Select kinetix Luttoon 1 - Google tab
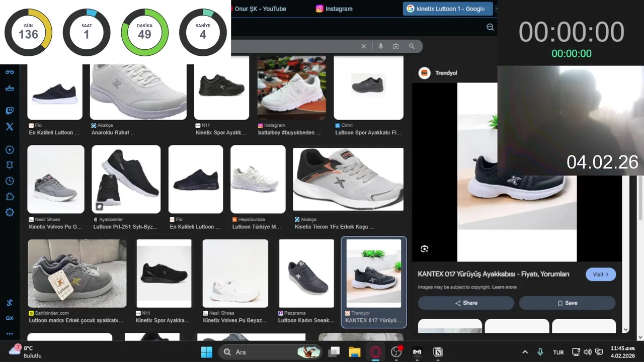This screenshot has height=362, width=644. pyautogui.click(x=447, y=9)
